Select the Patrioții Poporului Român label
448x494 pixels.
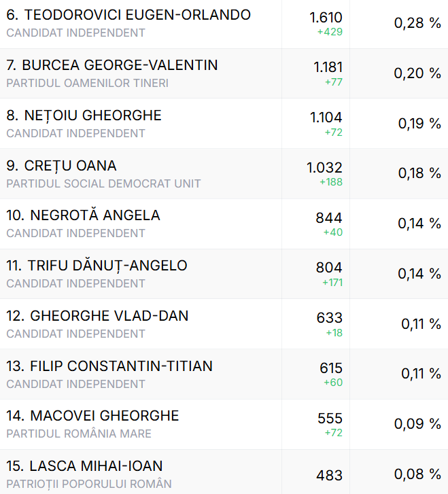(x=89, y=484)
